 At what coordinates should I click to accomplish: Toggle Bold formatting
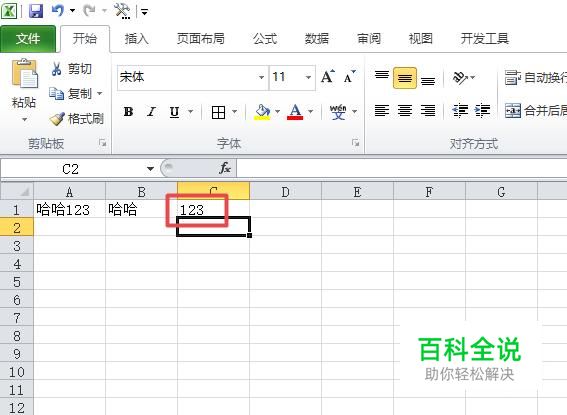pyautogui.click(x=128, y=112)
